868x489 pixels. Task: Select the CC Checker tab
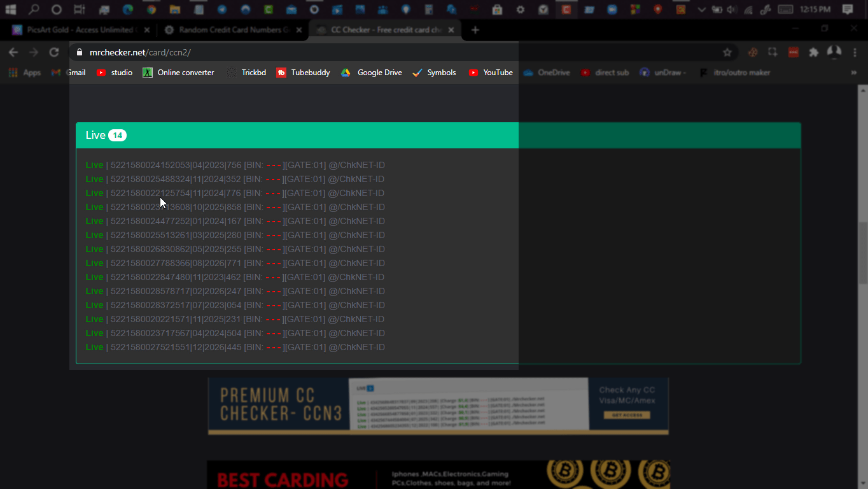(x=386, y=30)
